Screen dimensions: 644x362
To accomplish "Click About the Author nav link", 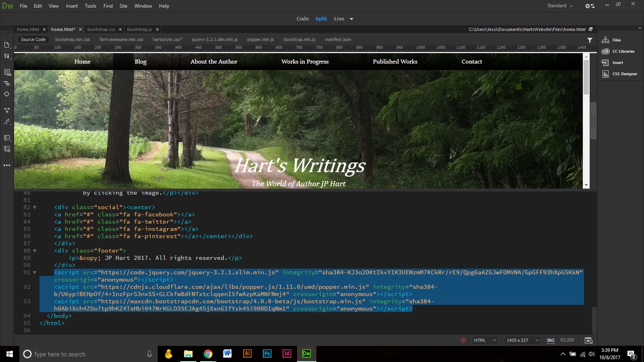I will point(214,62).
